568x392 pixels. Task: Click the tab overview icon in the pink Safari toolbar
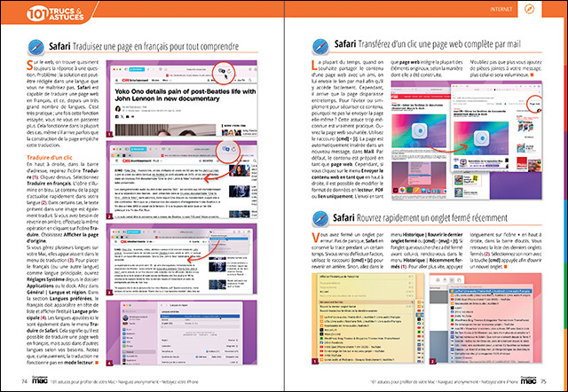tap(459, 280)
